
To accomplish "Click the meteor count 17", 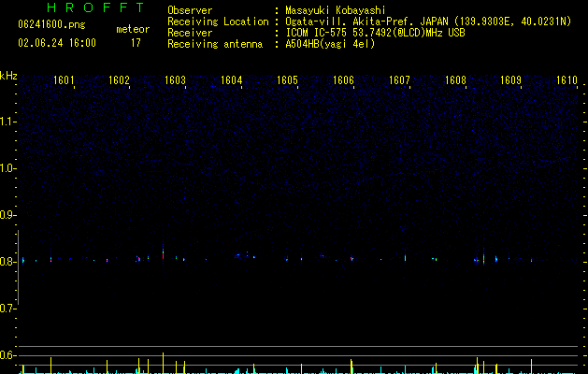I will click(x=136, y=43).
